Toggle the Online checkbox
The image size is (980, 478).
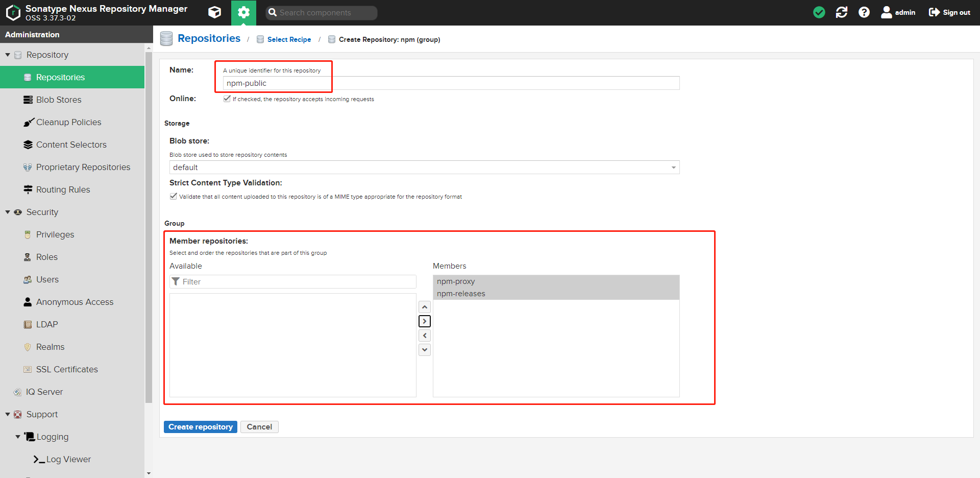pyautogui.click(x=227, y=99)
